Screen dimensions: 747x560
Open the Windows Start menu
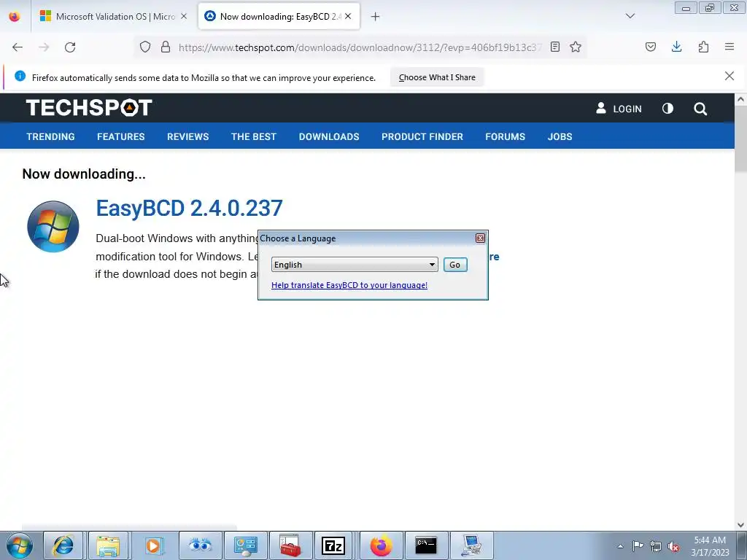(20, 545)
